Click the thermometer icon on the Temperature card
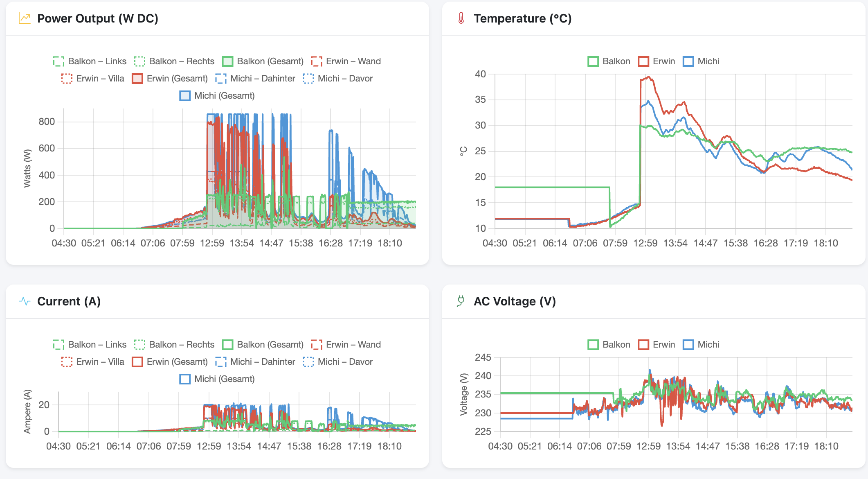Screen dimensions: 868x479 461,18
